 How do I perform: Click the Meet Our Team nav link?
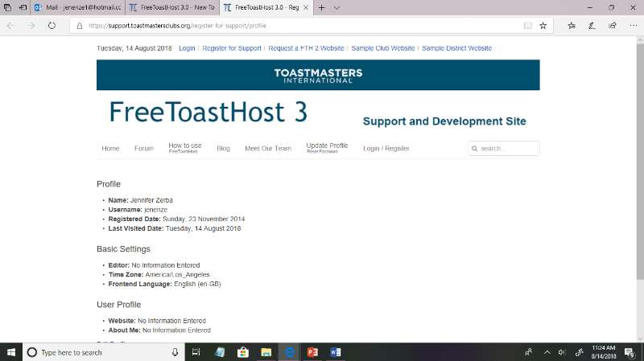coord(268,149)
